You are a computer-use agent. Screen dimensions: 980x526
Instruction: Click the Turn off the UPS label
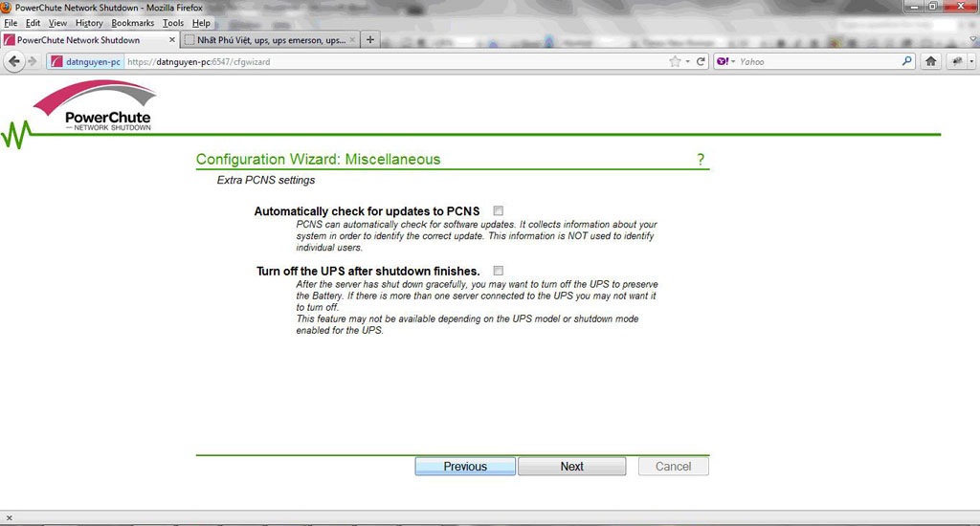tap(368, 271)
